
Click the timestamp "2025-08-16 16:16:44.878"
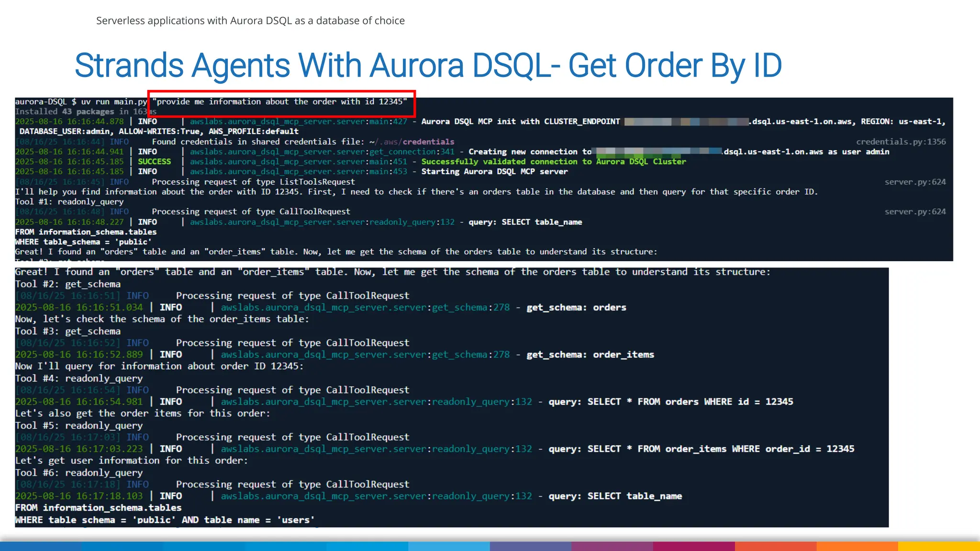point(69,121)
